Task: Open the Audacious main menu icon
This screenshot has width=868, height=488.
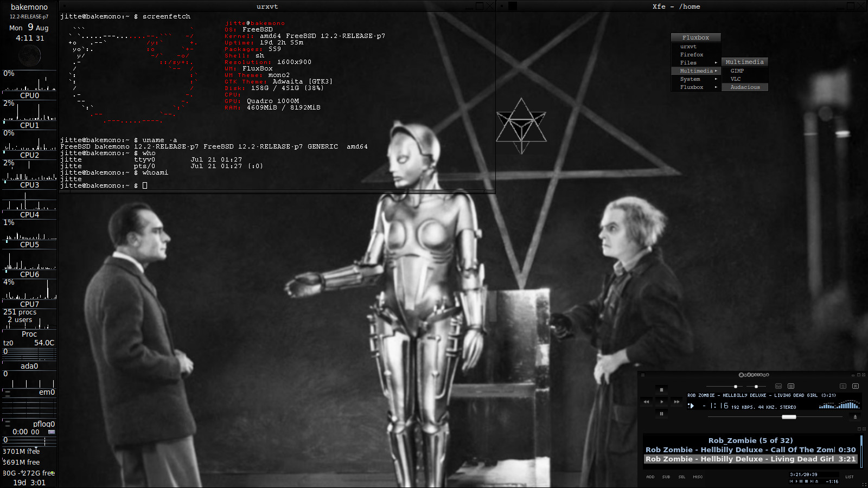Action: 643,375
